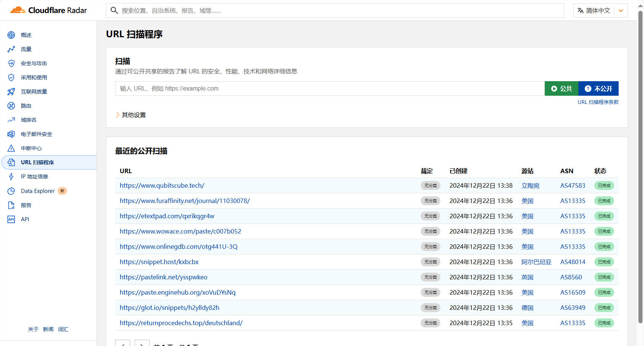Open snippet.host scan result
Image resolution: width=644 pixels, height=346 pixels.
pyautogui.click(x=159, y=262)
